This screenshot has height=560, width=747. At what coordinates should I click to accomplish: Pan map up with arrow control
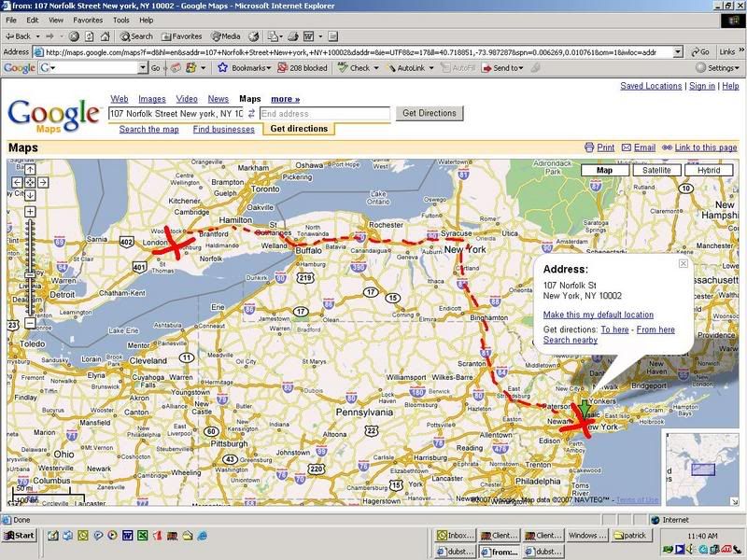coord(30,169)
